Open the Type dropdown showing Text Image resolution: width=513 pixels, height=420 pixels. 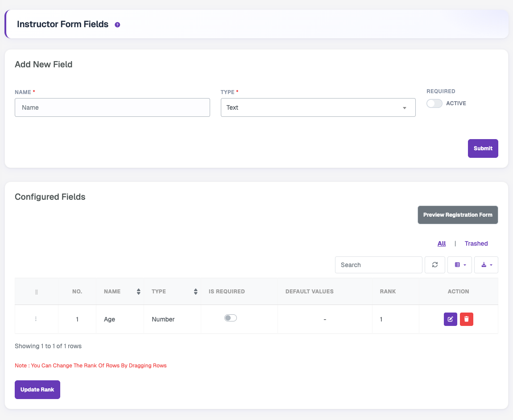318,107
